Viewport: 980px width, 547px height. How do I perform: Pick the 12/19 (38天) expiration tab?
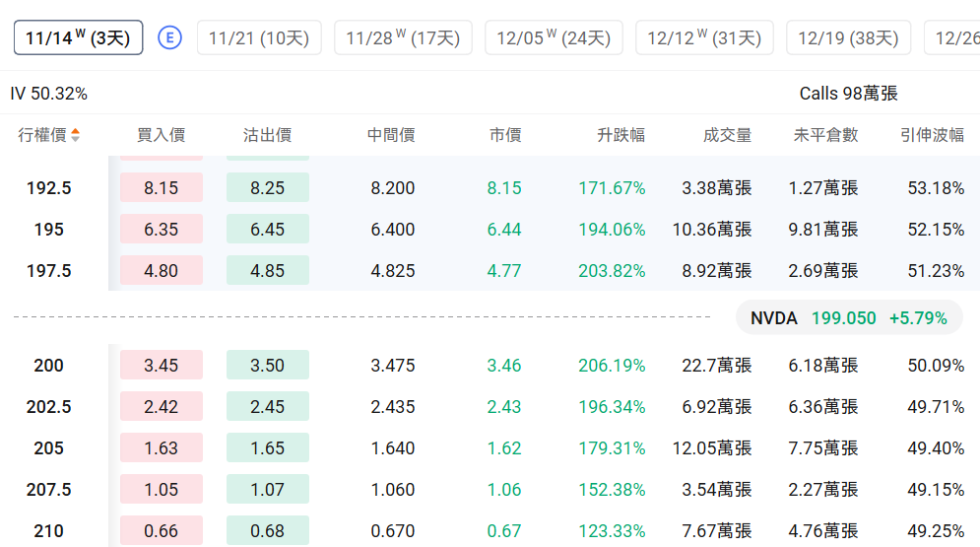pos(848,37)
